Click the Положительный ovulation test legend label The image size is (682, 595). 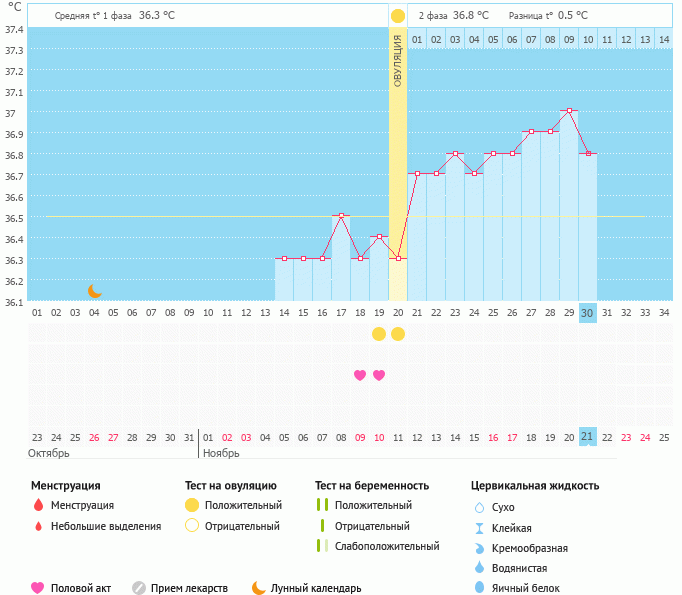[243, 505]
